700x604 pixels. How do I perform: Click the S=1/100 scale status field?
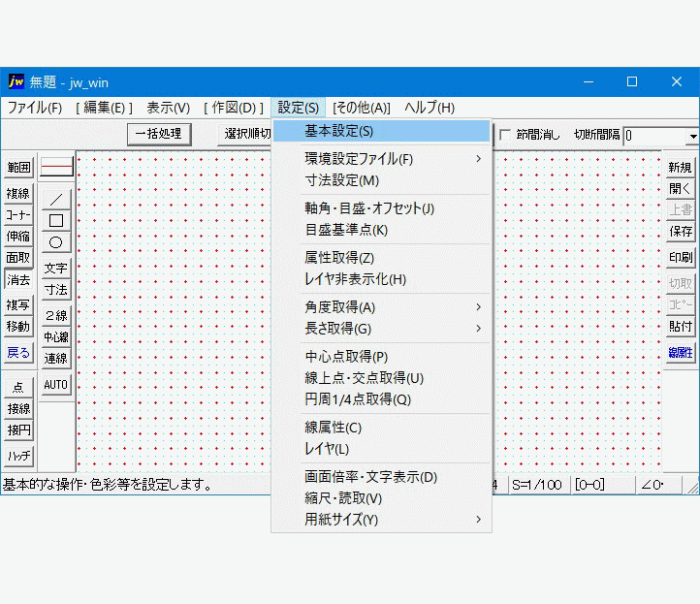(x=536, y=485)
